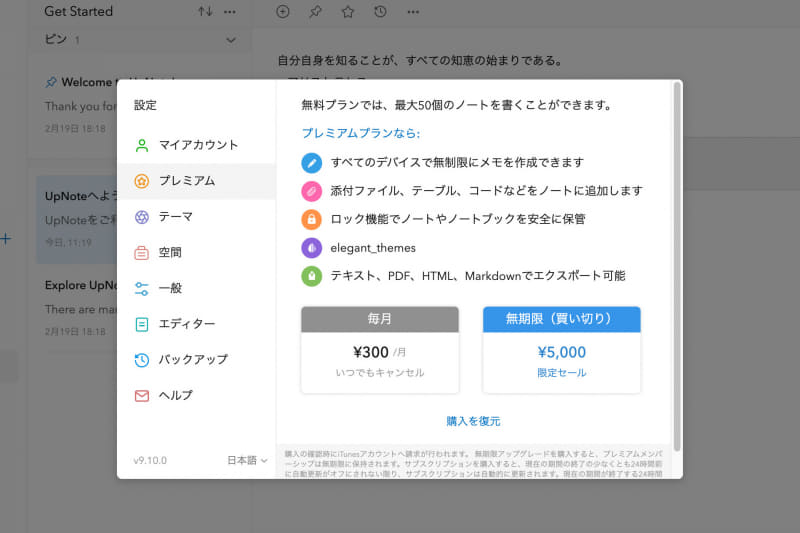800x533 pixels.
Task: Open the Explore UpNote note in list
Action: (x=77, y=309)
